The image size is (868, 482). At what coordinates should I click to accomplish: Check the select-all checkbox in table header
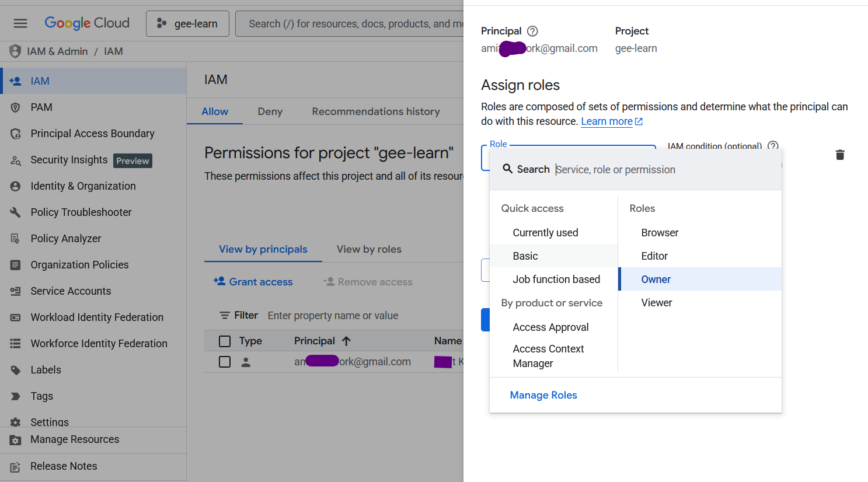coord(225,340)
